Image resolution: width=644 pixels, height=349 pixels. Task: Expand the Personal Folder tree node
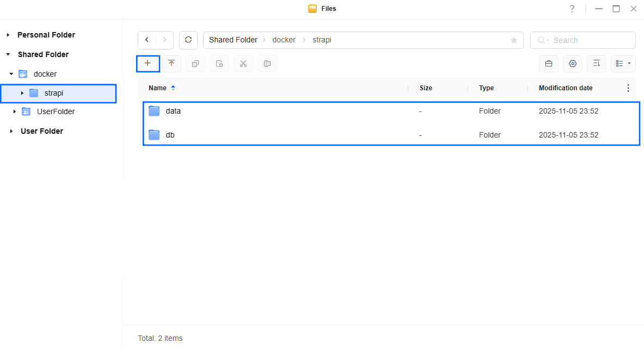coord(8,35)
